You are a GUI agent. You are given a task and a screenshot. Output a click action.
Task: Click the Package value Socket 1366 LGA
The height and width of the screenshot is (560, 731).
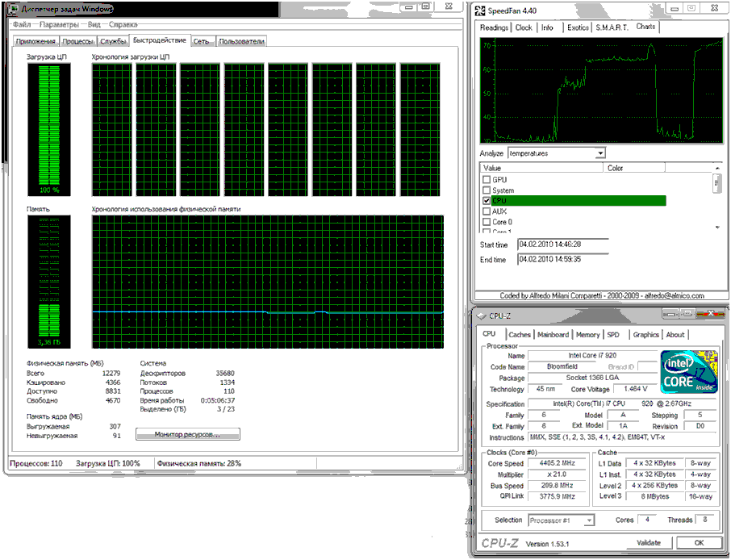(592, 378)
